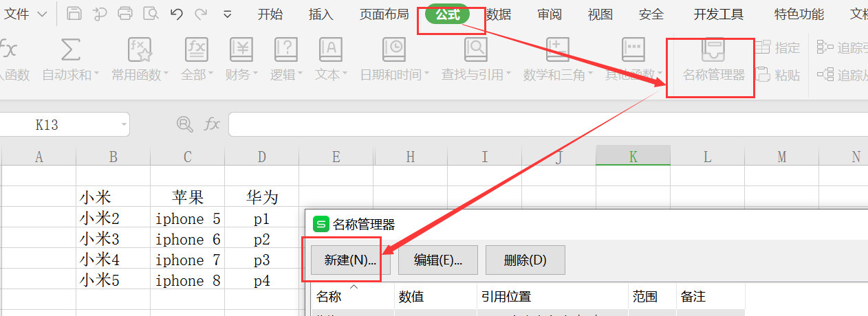Switch to the 数据 tab

pos(499,14)
